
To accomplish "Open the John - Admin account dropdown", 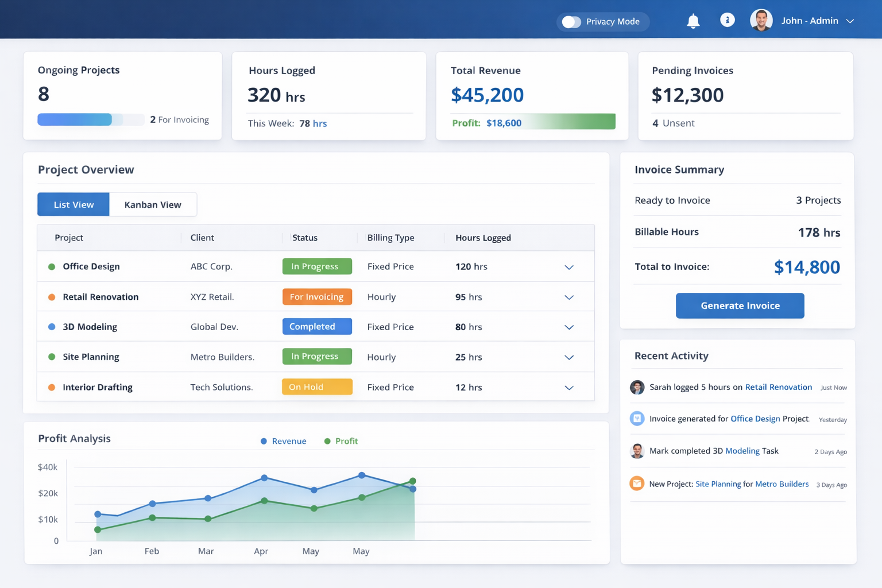I will tap(850, 21).
